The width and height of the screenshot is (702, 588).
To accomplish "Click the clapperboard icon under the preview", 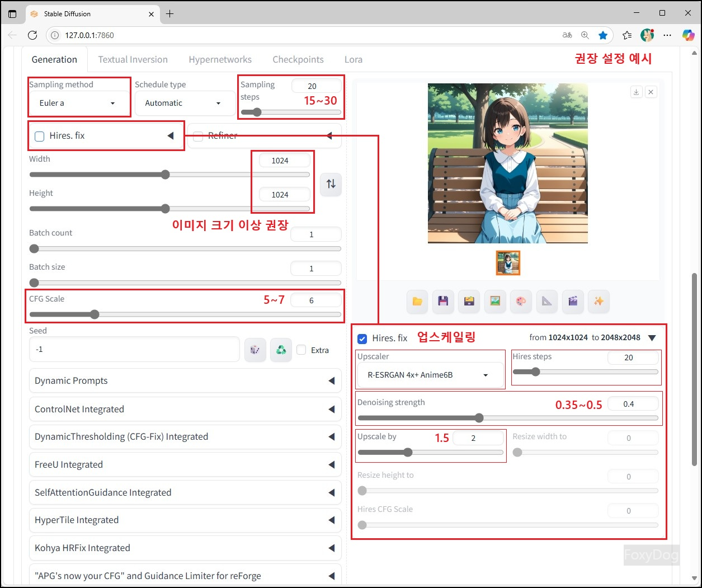I will 573,302.
